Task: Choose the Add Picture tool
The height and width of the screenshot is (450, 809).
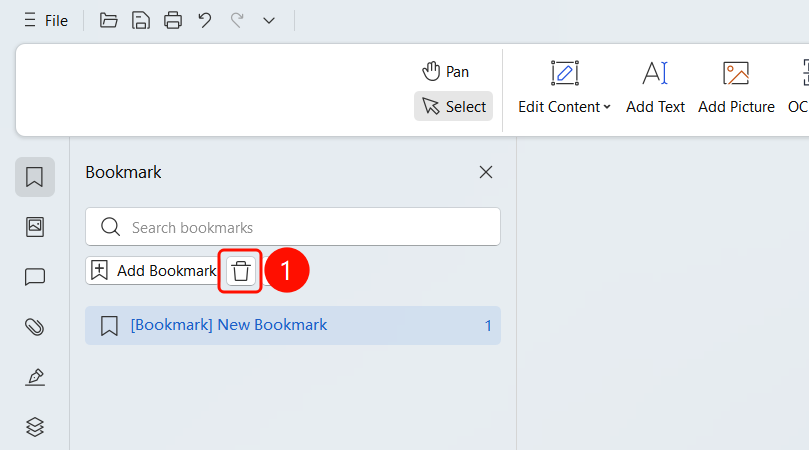Action: (x=736, y=87)
